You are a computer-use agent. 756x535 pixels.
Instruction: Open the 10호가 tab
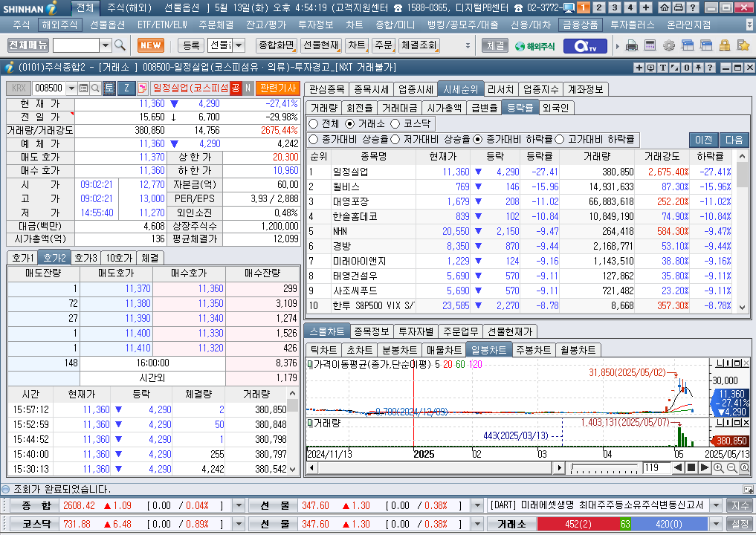[x=119, y=258]
